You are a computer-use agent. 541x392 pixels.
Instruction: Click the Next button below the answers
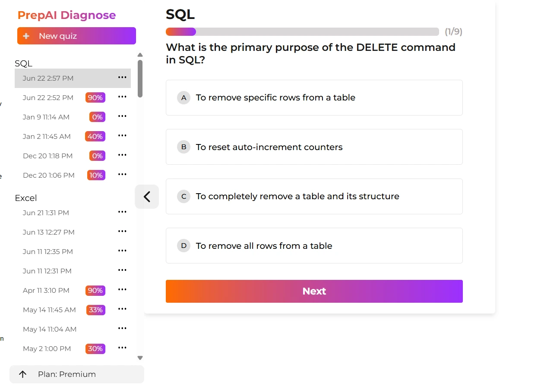[x=314, y=291]
